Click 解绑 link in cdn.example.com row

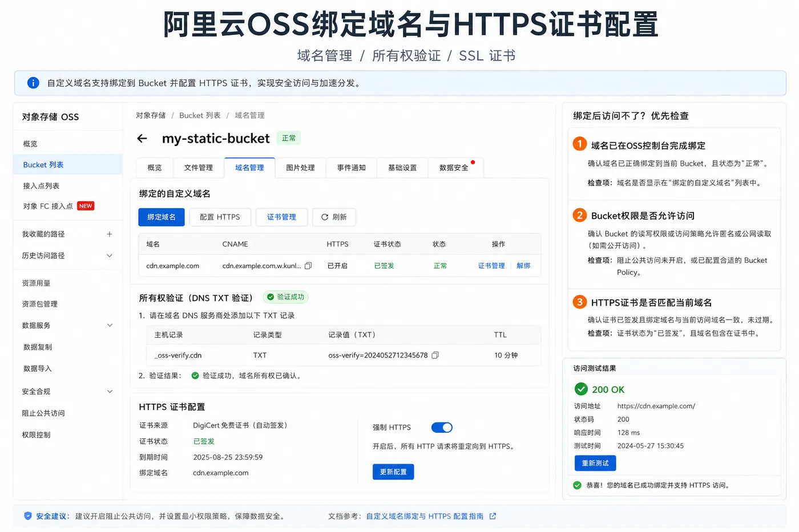click(x=523, y=266)
